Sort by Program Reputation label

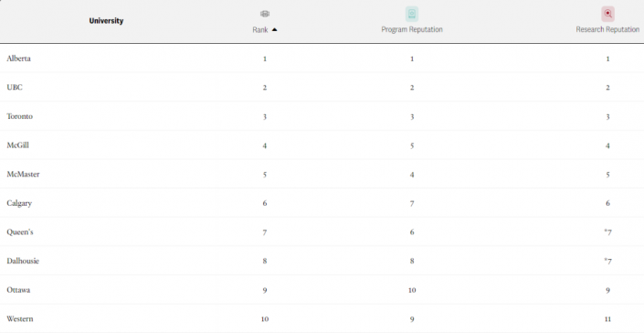[412, 29]
